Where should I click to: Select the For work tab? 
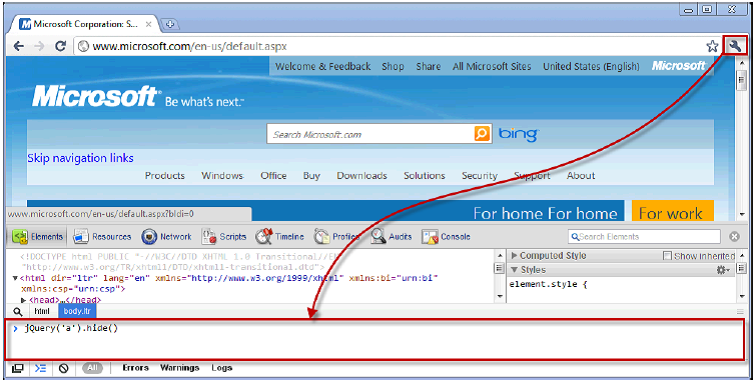[x=672, y=211]
